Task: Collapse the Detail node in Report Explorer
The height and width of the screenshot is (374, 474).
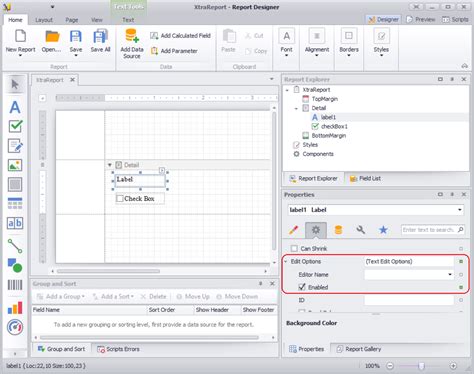Action: point(296,108)
